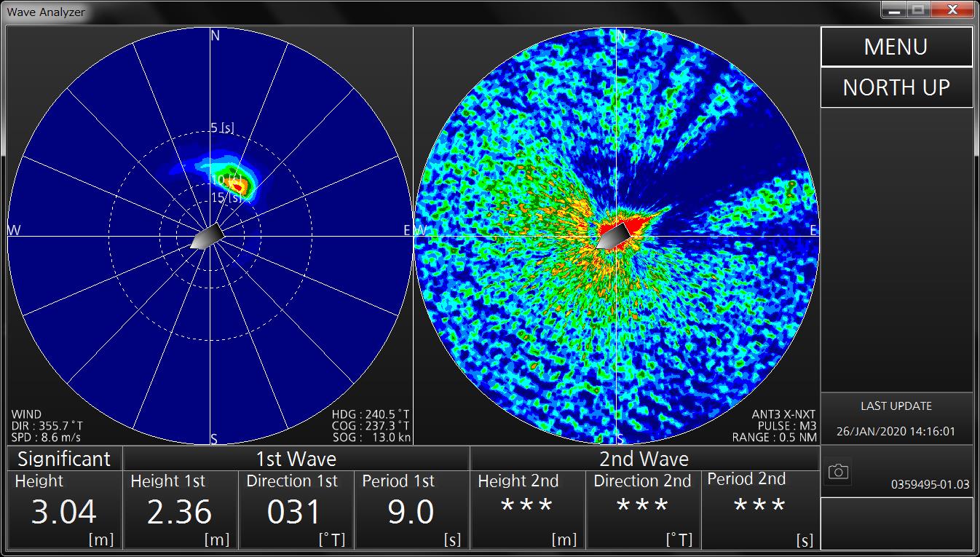Screen dimensions: 980x557
Task: Click the camera screenshot icon
Action: 838,472
